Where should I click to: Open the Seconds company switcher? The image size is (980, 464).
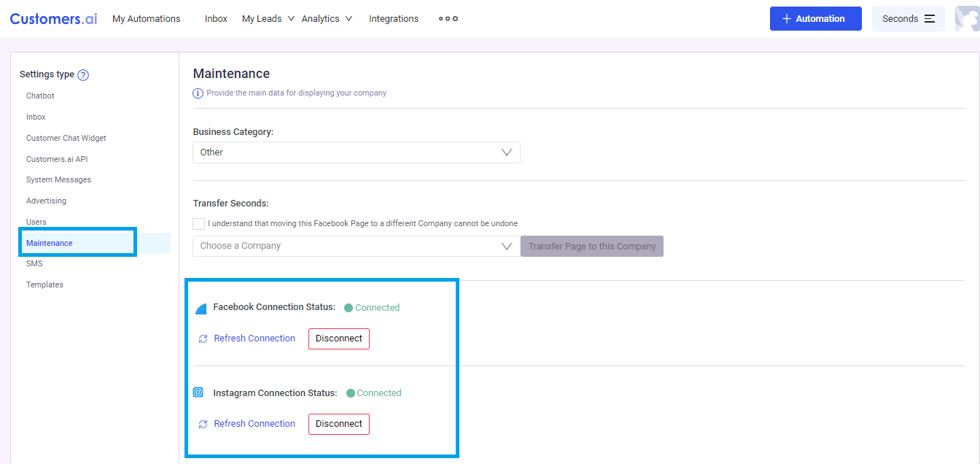coord(909,19)
